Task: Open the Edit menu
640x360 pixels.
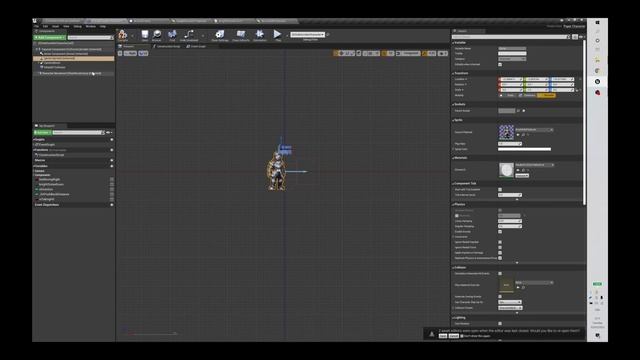Action: [45, 27]
